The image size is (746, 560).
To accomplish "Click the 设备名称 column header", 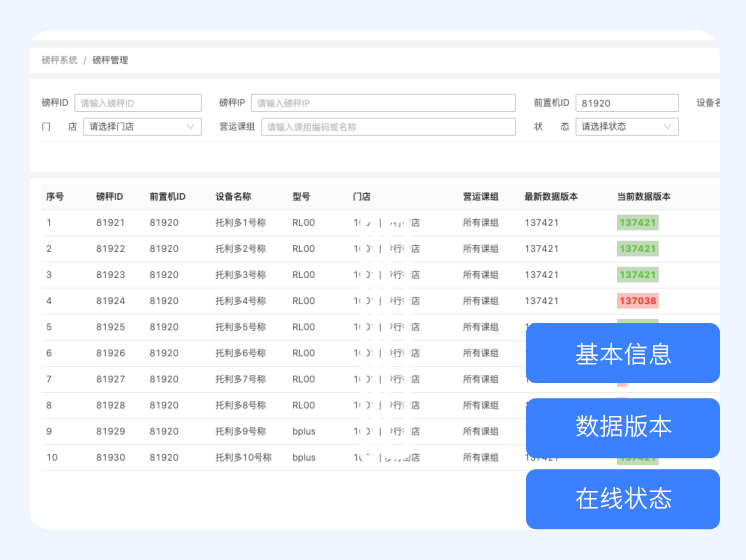I will [233, 196].
